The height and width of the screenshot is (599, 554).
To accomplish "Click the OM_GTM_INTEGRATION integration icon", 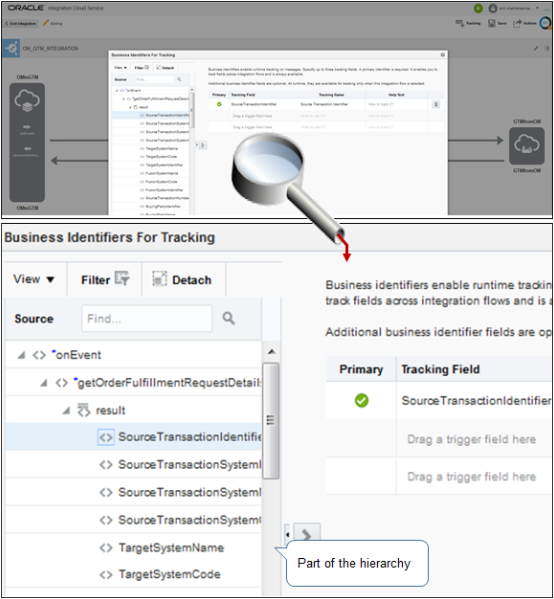I will click(11, 48).
